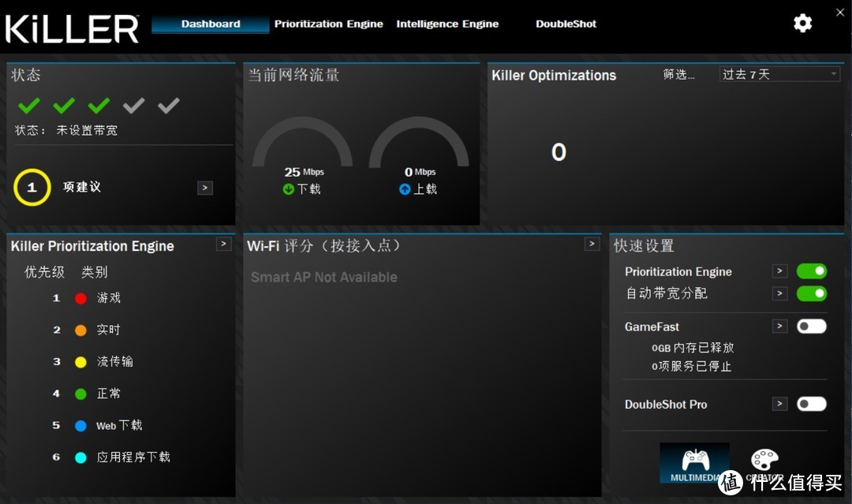Click the third green status checkmark

99,106
